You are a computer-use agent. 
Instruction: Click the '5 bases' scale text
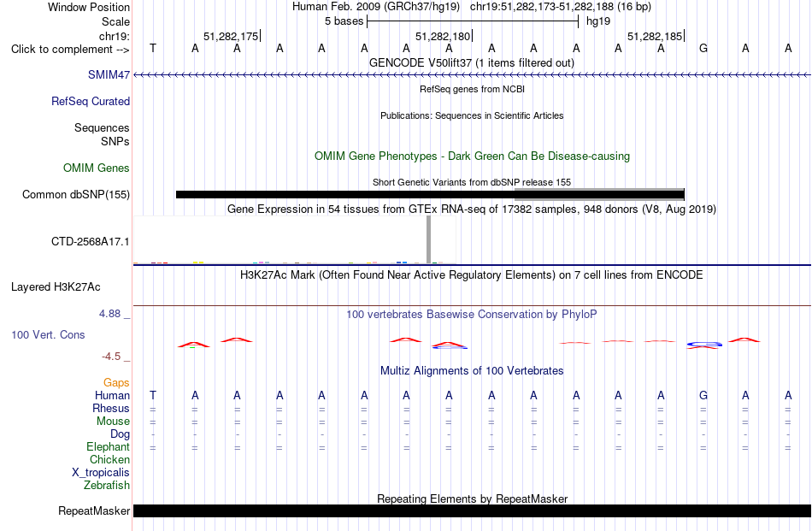(344, 21)
